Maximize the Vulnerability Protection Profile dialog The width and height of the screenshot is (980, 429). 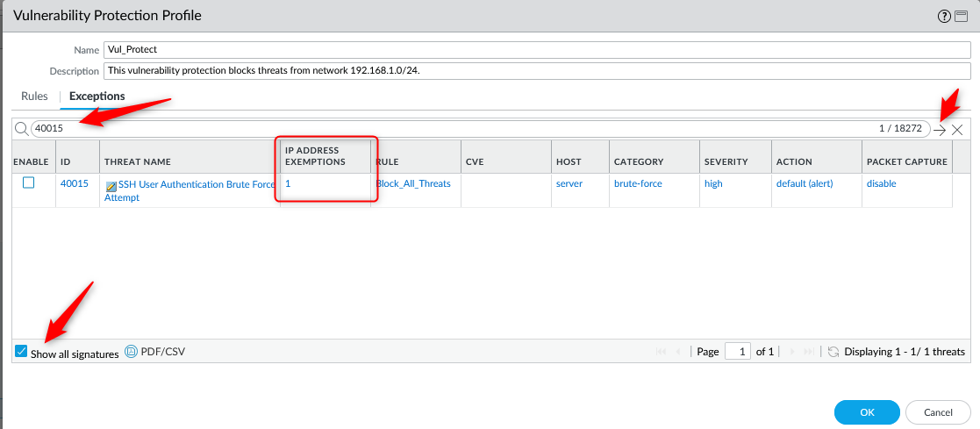click(x=962, y=16)
